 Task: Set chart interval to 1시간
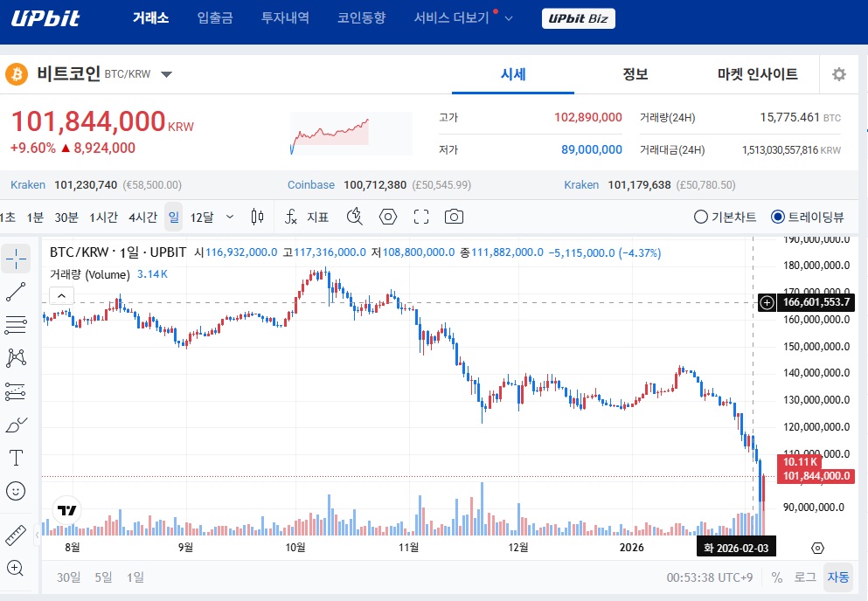click(103, 218)
